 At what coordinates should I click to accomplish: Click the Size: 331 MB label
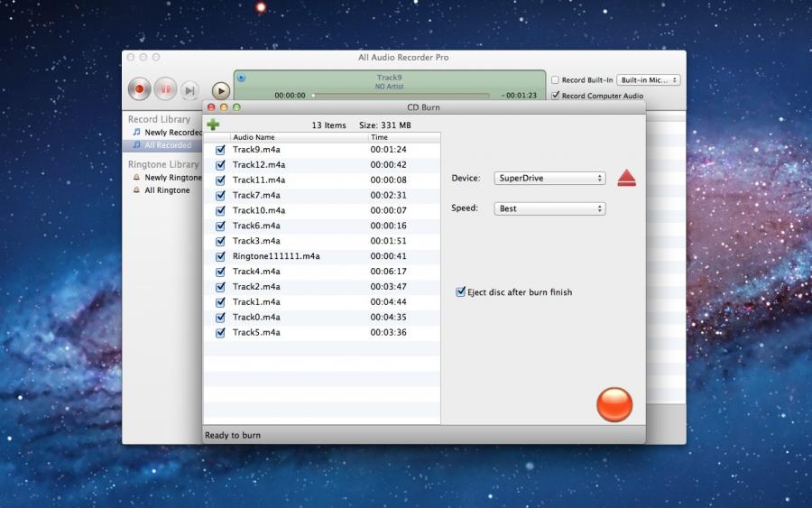(384, 125)
